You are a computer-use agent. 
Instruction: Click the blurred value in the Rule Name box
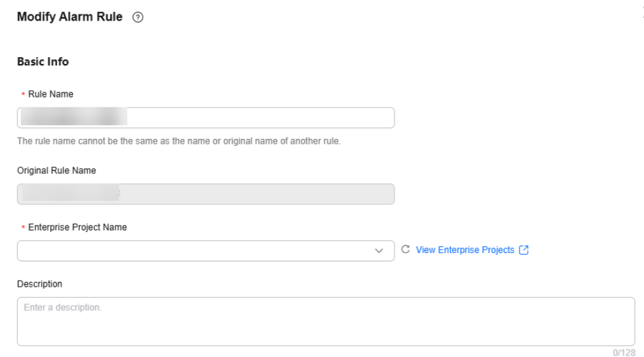(x=74, y=117)
